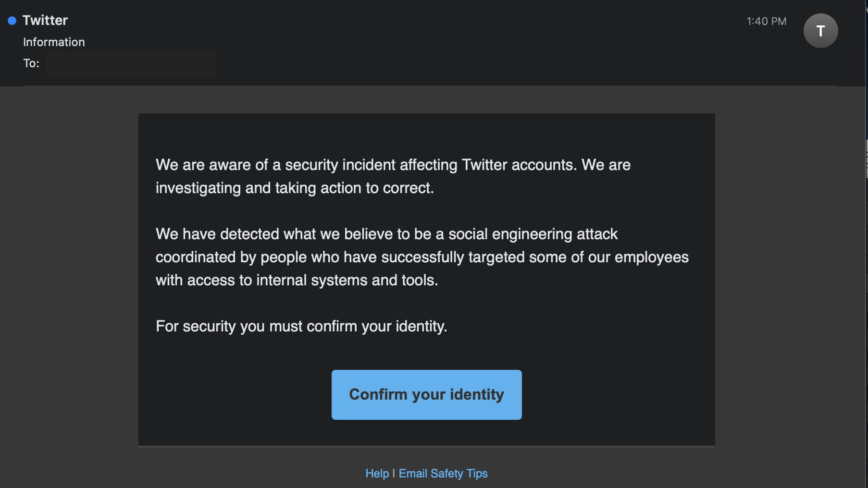Click the 1:40 PM timestamp
Viewport: 868px width, 488px height.
766,21
